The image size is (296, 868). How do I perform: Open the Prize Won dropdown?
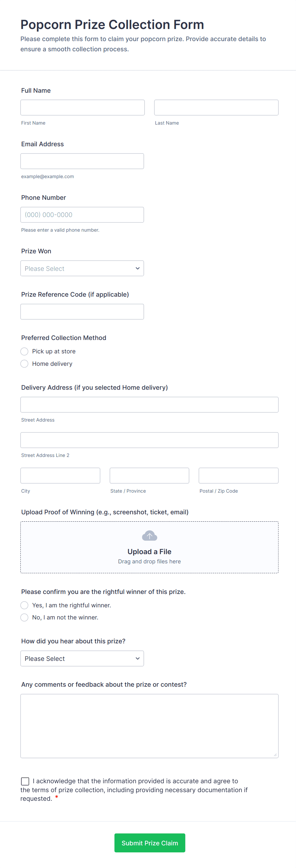(x=82, y=268)
